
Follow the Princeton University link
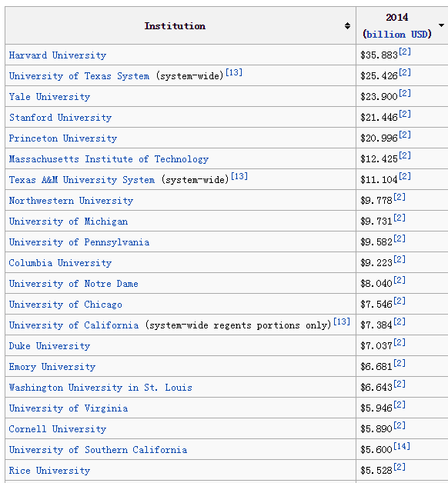tap(63, 138)
